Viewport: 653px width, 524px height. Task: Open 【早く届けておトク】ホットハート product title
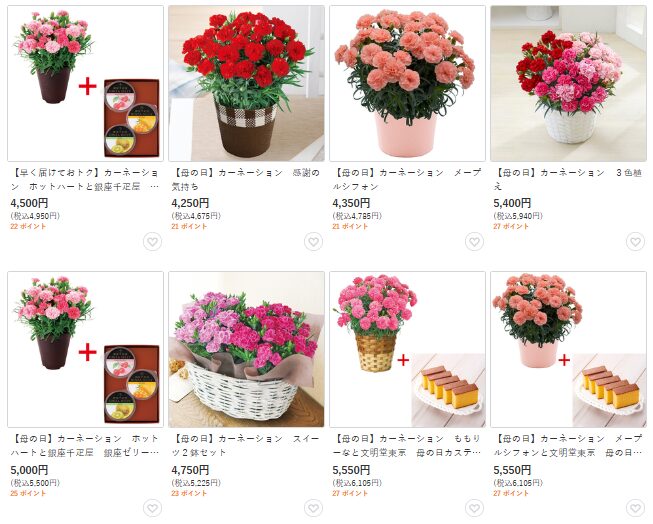[x=85, y=180]
